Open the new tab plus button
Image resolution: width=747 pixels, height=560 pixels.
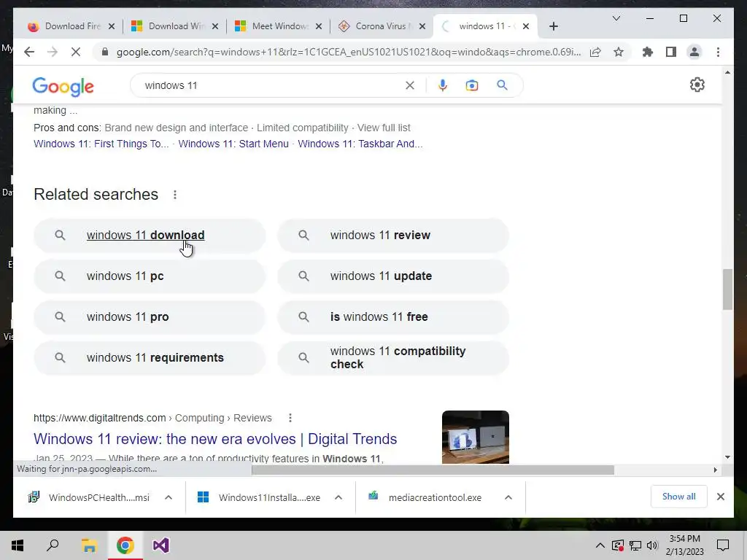553,26
